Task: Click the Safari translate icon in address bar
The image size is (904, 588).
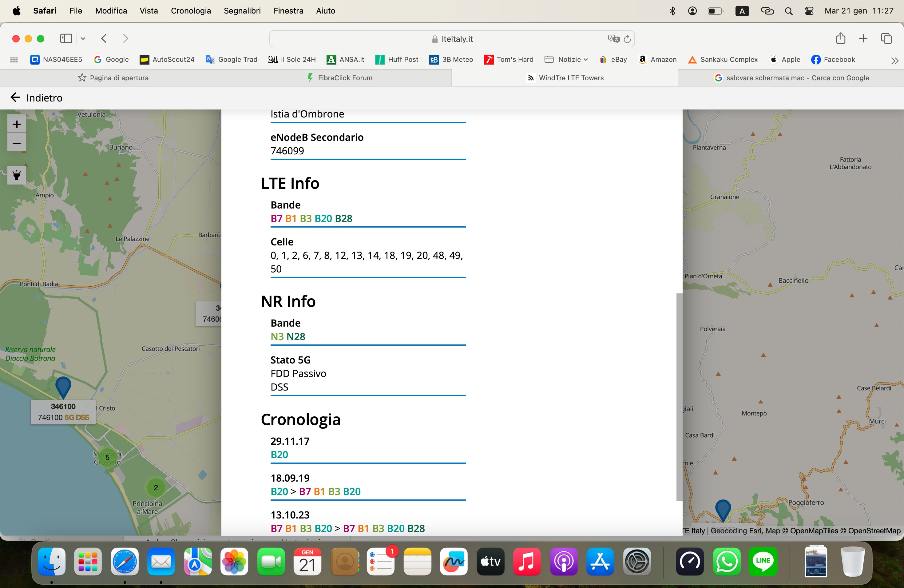Action: (613, 39)
